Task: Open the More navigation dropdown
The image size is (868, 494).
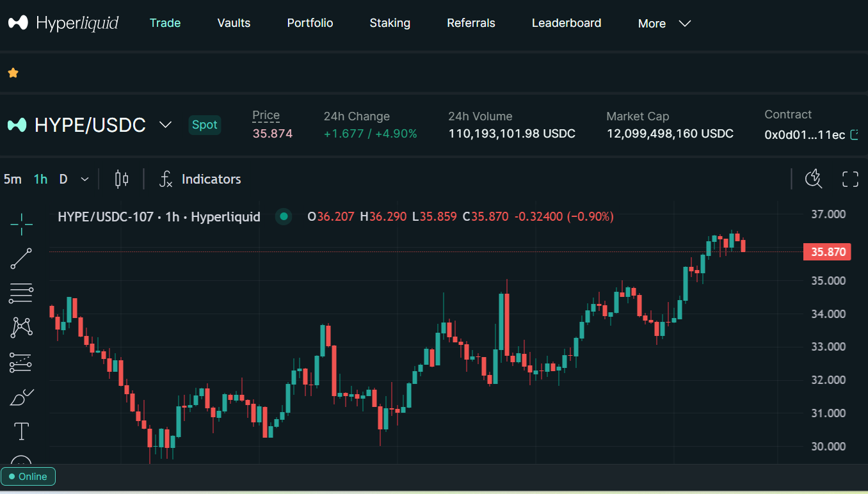Action: (x=664, y=24)
